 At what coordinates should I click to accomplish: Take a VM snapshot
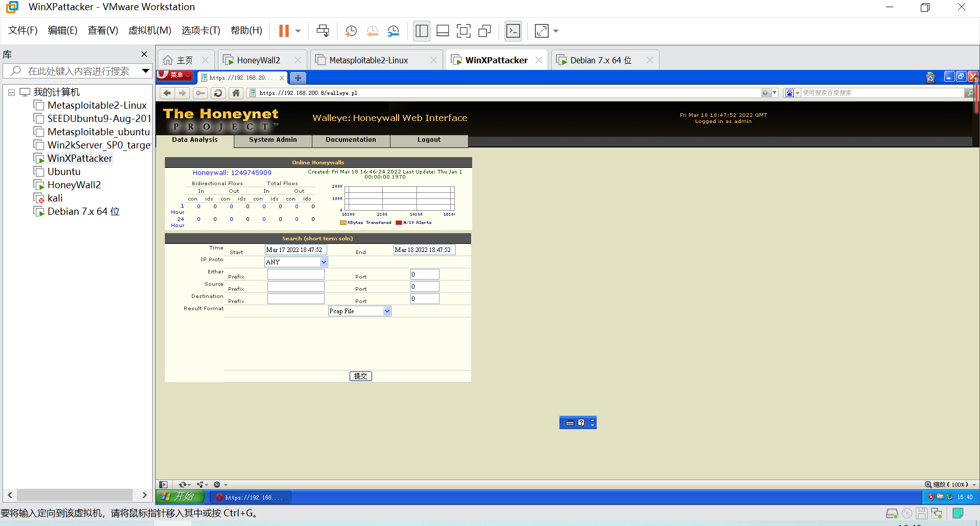click(351, 31)
